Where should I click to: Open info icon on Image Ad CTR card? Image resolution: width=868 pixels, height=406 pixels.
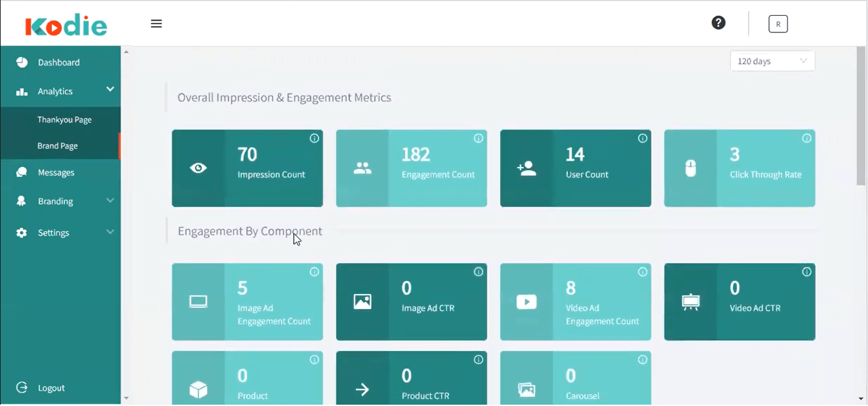479,272
